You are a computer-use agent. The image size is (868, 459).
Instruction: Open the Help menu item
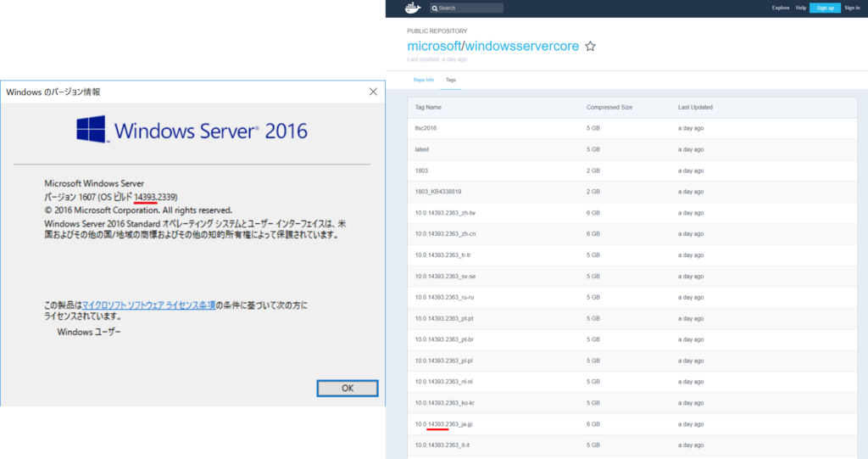pos(800,8)
